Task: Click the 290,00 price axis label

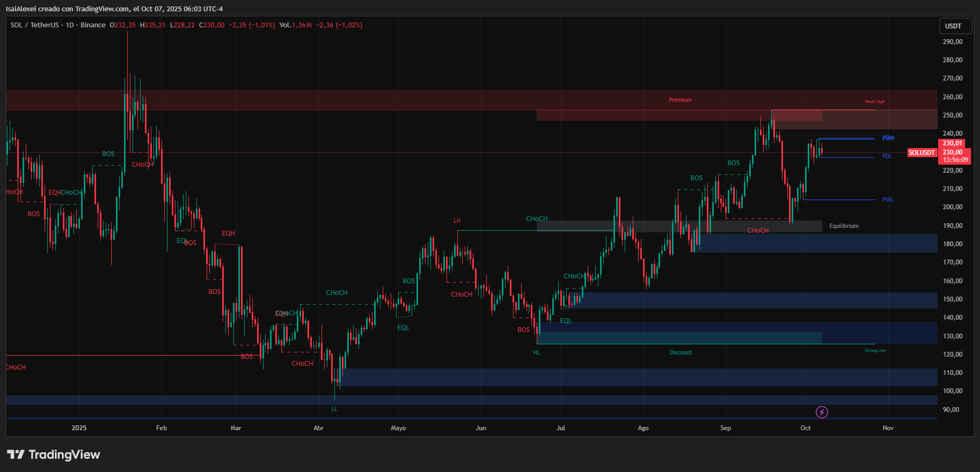Action: coord(953,42)
